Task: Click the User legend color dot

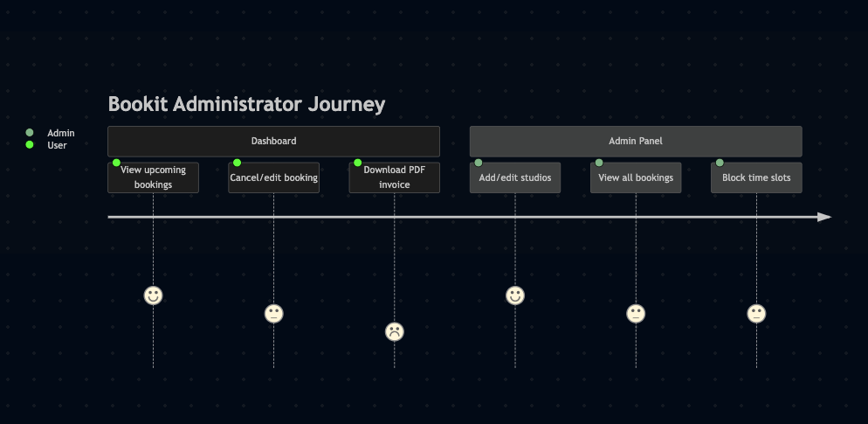Action: tap(30, 144)
